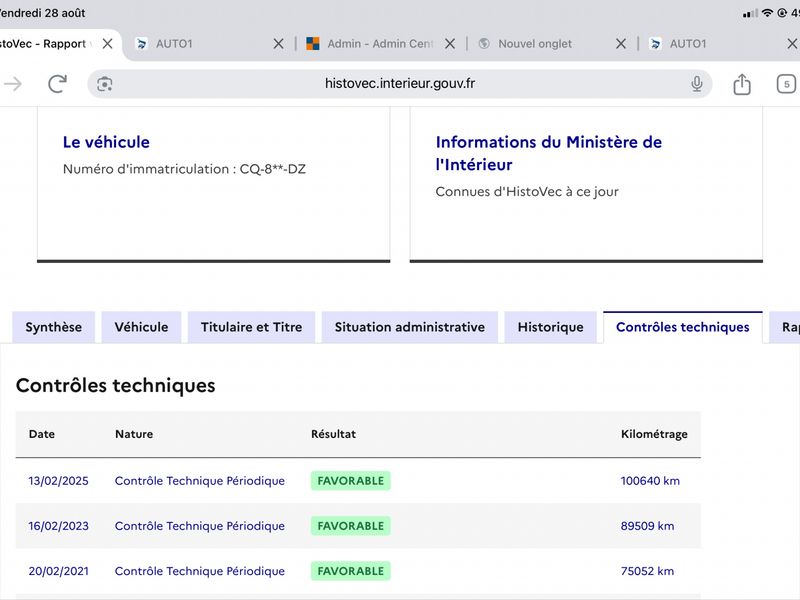Close the Nouvel onglet tab
Screen dimensions: 800x600
click(x=620, y=44)
